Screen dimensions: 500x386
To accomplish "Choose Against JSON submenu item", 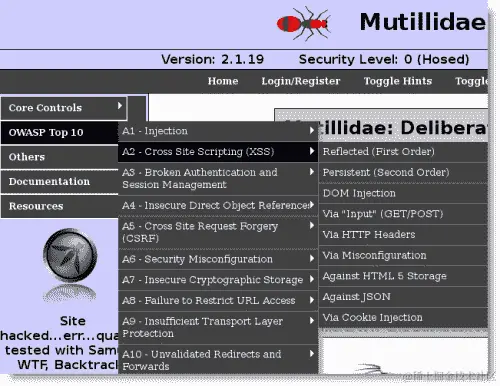I will coord(403,297).
